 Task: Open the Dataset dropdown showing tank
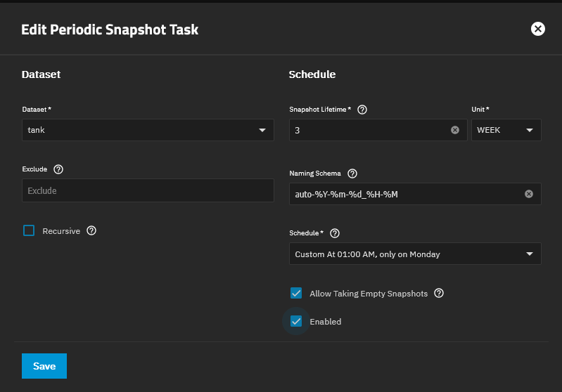pos(148,130)
